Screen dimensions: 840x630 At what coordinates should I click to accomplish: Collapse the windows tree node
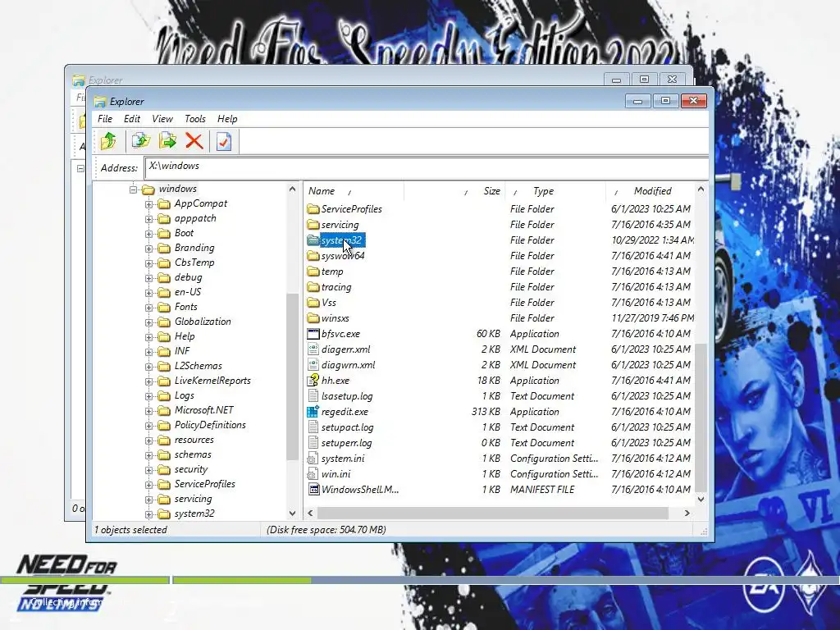[x=133, y=189]
